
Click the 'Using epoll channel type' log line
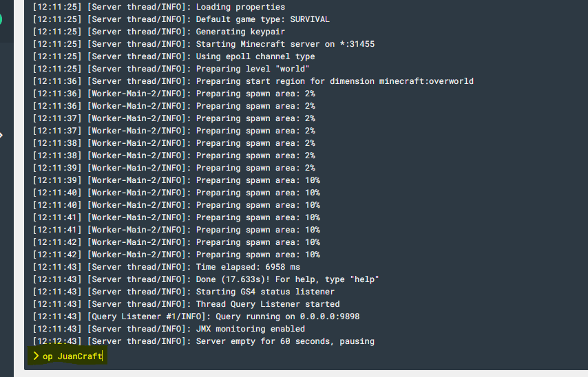[174, 56]
